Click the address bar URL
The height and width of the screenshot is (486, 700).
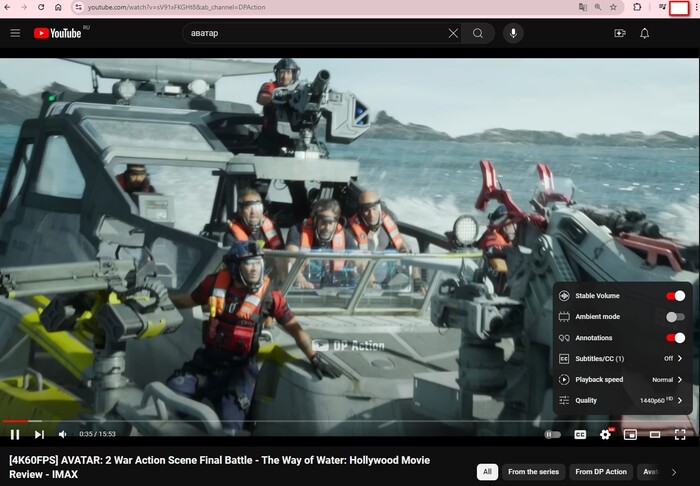(176, 7)
